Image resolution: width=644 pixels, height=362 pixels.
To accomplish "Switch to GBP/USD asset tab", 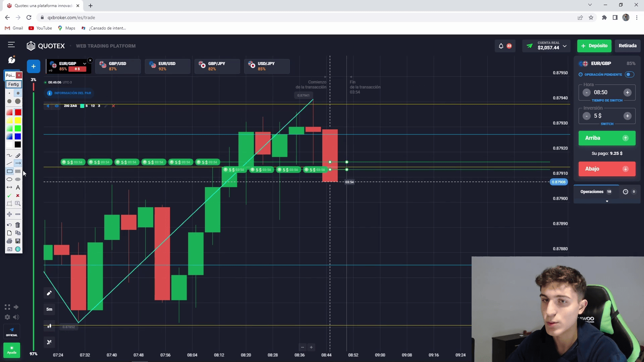I will click(x=118, y=66).
